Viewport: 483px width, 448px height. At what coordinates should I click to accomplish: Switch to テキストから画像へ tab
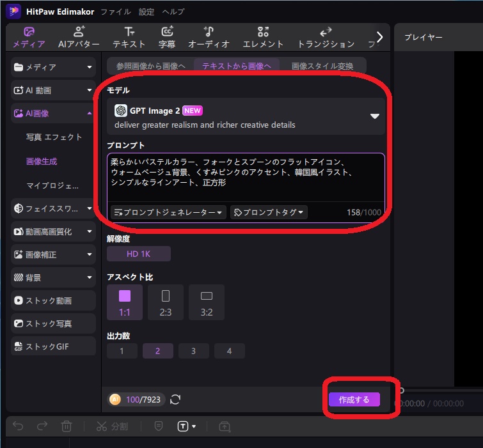click(x=237, y=66)
